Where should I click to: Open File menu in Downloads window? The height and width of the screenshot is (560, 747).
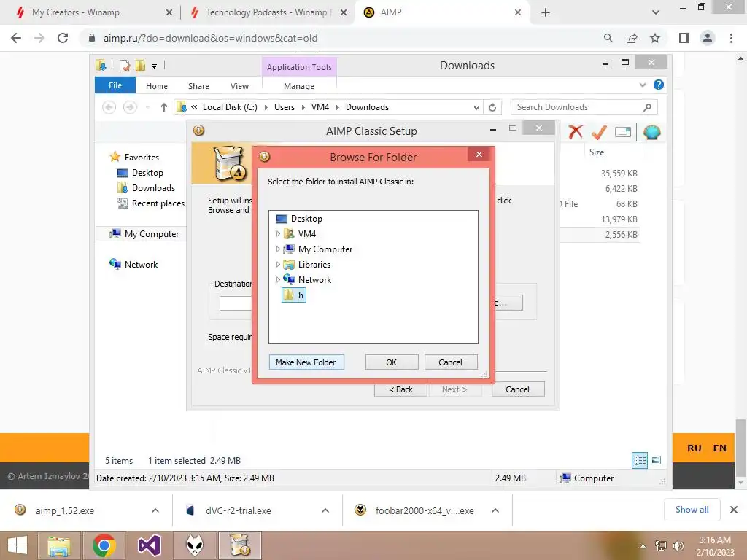(115, 85)
